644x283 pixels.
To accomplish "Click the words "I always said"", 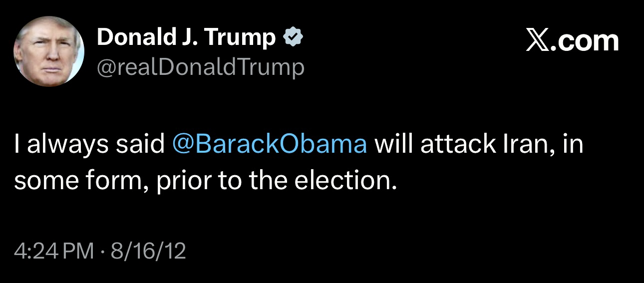I will pos(89,145).
